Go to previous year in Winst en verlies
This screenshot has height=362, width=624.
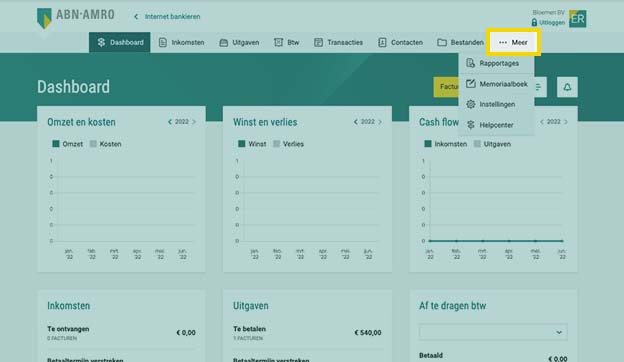(356, 122)
